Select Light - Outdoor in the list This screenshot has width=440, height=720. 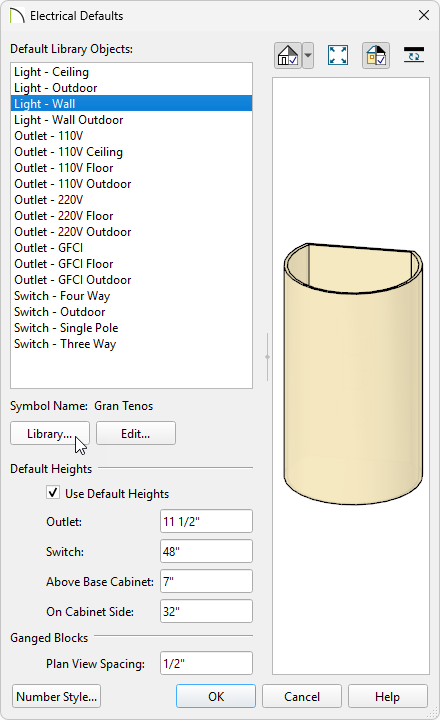(x=131, y=88)
